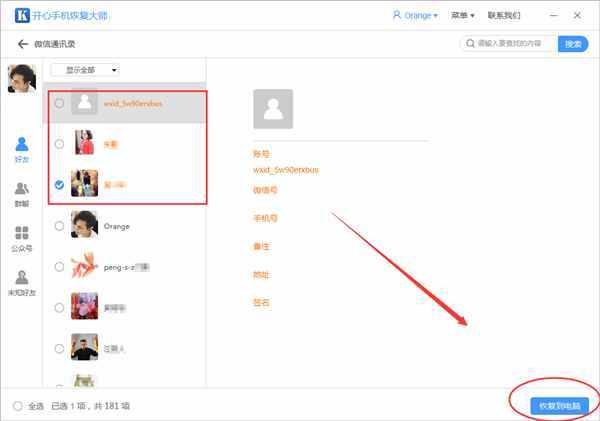Minimize the recovery app window

click(x=553, y=16)
